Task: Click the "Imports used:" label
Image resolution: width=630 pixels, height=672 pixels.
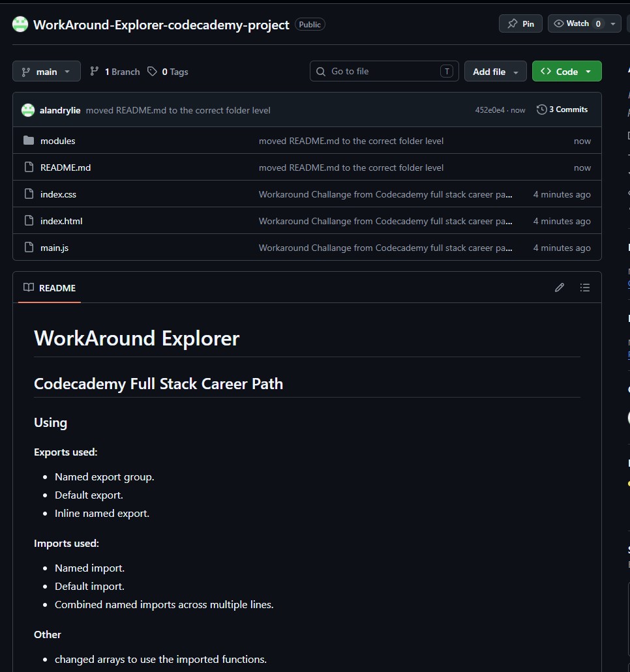Action: (x=67, y=544)
